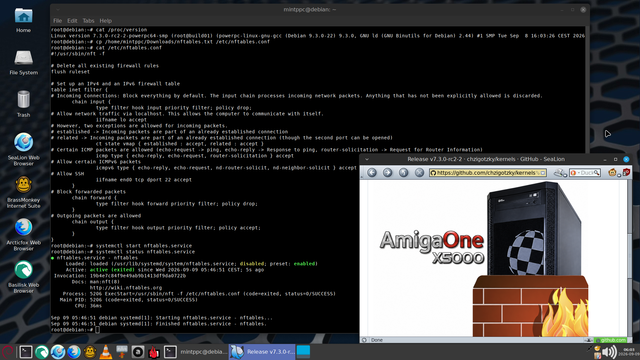This screenshot has width=640, height=360.
Task: Open BrassMonkey Internet Suite desktop icon
Action: click(x=23, y=192)
